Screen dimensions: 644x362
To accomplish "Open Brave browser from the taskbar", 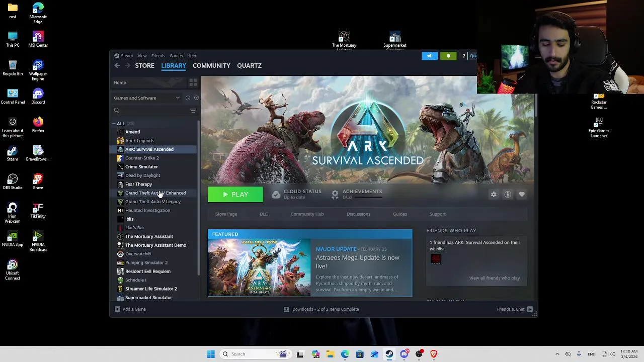I will [434, 354].
